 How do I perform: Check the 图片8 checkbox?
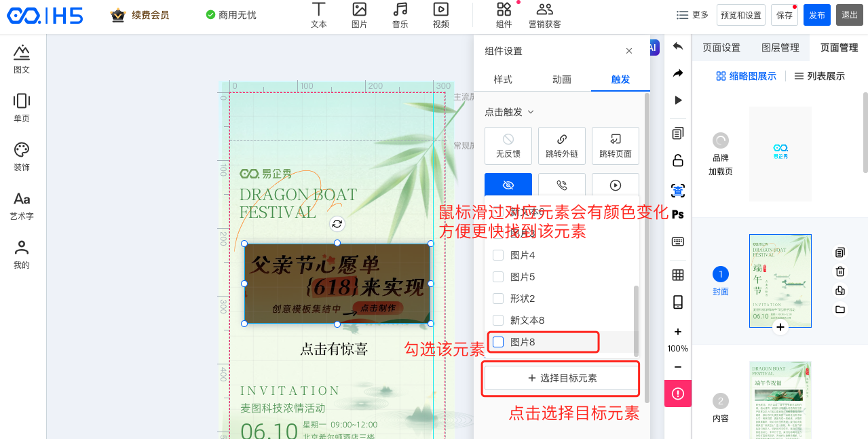click(498, 342)
